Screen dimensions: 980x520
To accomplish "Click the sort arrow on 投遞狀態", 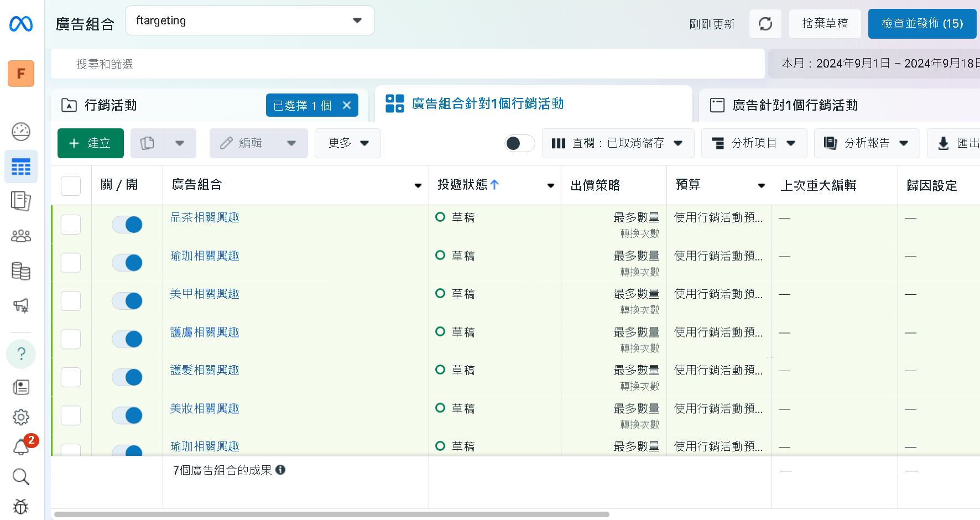I will tap(494, 185).
